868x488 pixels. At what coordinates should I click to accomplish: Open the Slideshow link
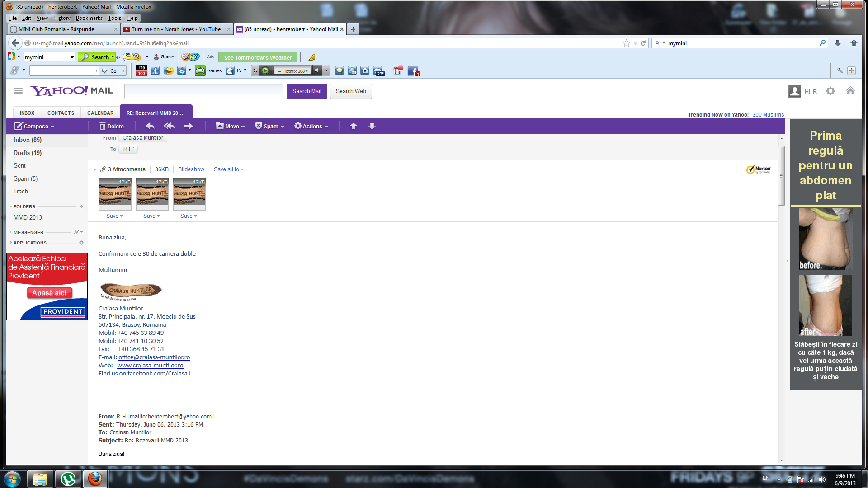[x=191, y=169]
